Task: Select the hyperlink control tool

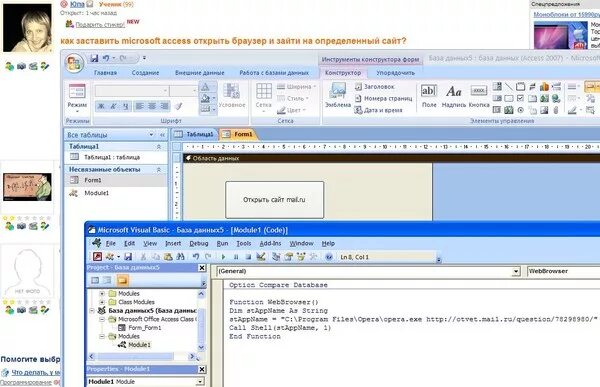Action: click(556, 98)
